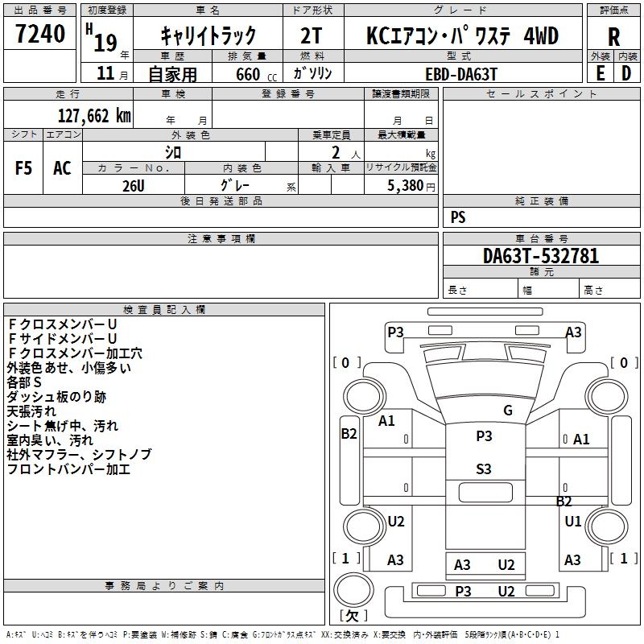
Task: Click the G windshield mark on diagram
Action: point(508,411)
